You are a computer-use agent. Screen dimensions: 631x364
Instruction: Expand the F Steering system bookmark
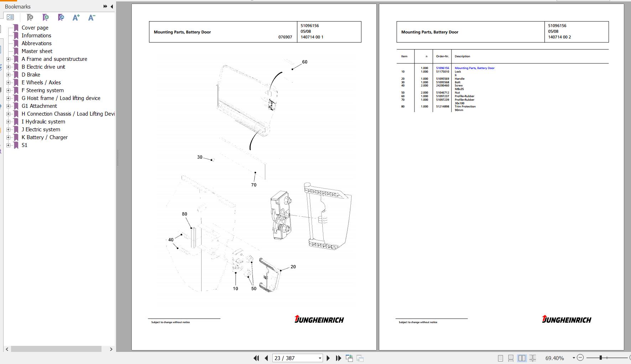click(9, 90)
